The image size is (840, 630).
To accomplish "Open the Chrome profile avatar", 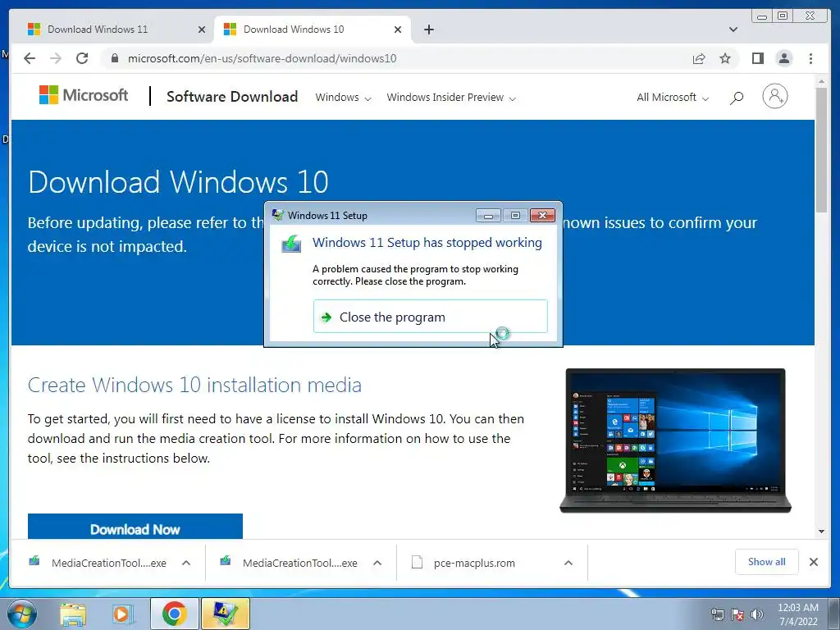I will pos(783,58).
